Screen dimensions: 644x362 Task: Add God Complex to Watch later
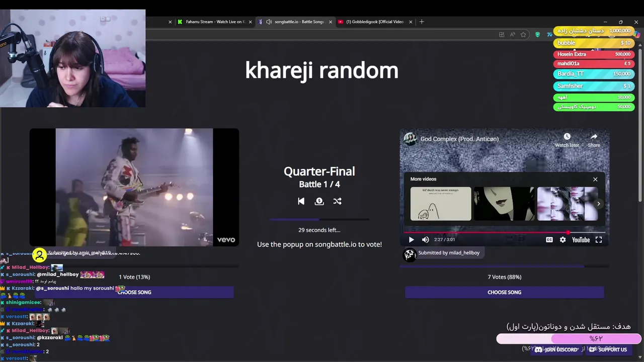[x=567, y=140]
